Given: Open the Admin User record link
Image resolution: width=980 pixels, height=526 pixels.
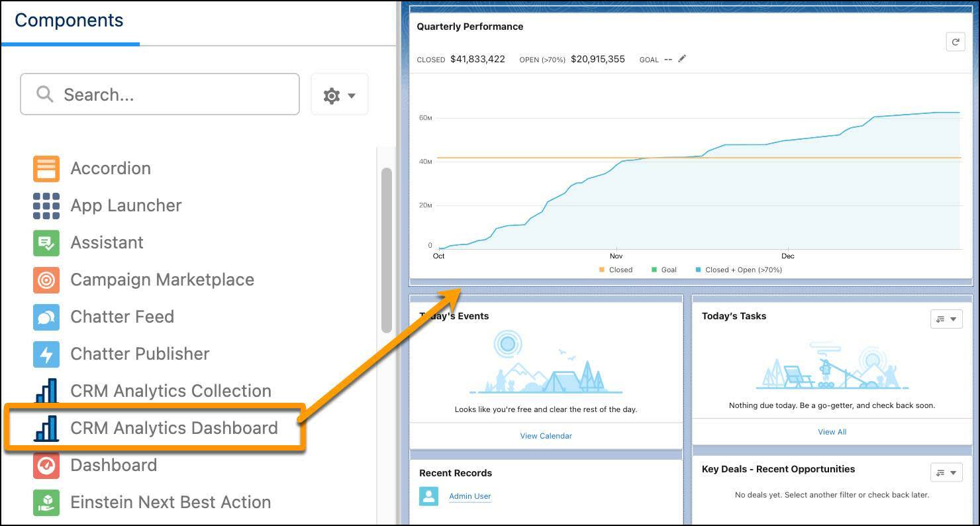Looking at the screenshot, I should point(470,496).
